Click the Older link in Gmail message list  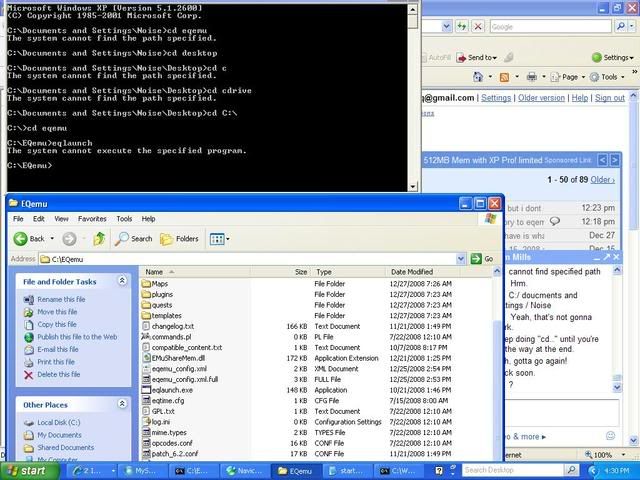602,180
